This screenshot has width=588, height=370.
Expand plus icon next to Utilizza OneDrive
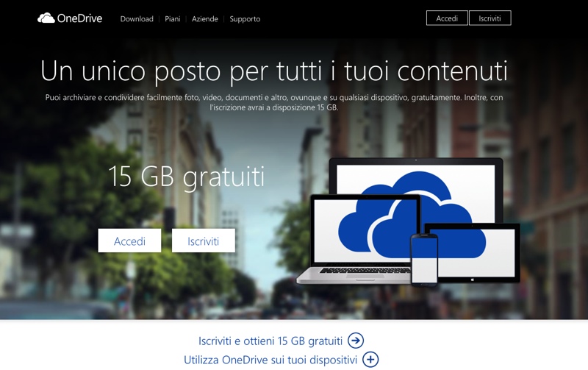tap(370, 360)
